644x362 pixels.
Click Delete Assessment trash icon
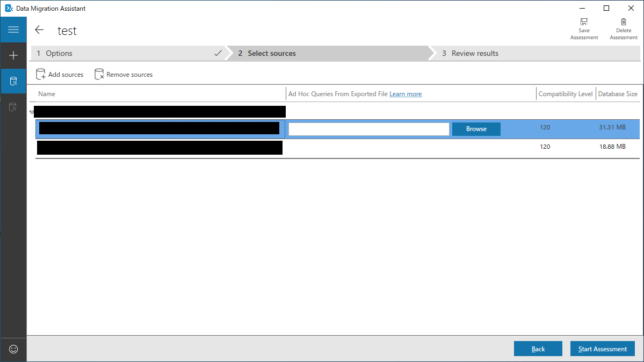[624, 29]
